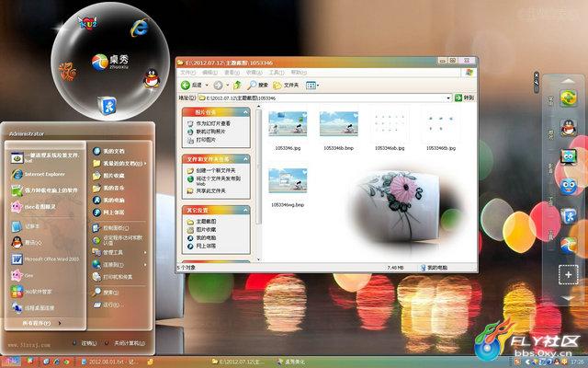Open the monitor face icon in right sidebar
Viewport: 588px width, 368px height.
coord(569,157)
